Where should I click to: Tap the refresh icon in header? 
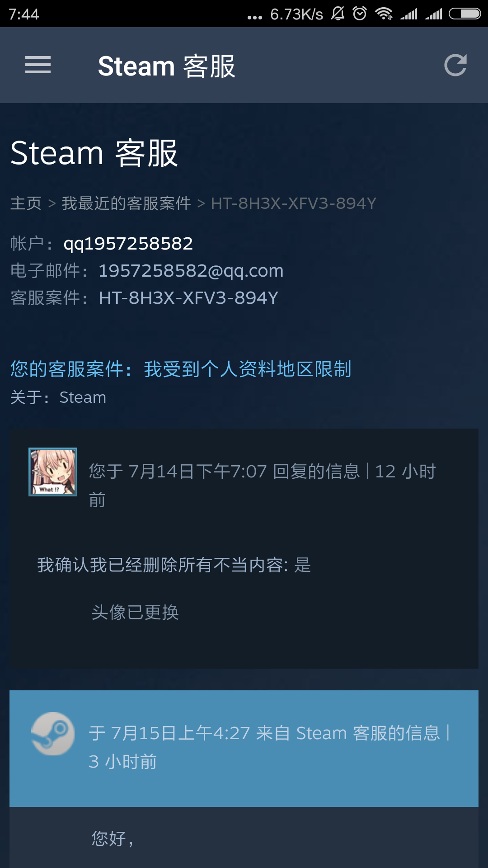click(455, 65)
